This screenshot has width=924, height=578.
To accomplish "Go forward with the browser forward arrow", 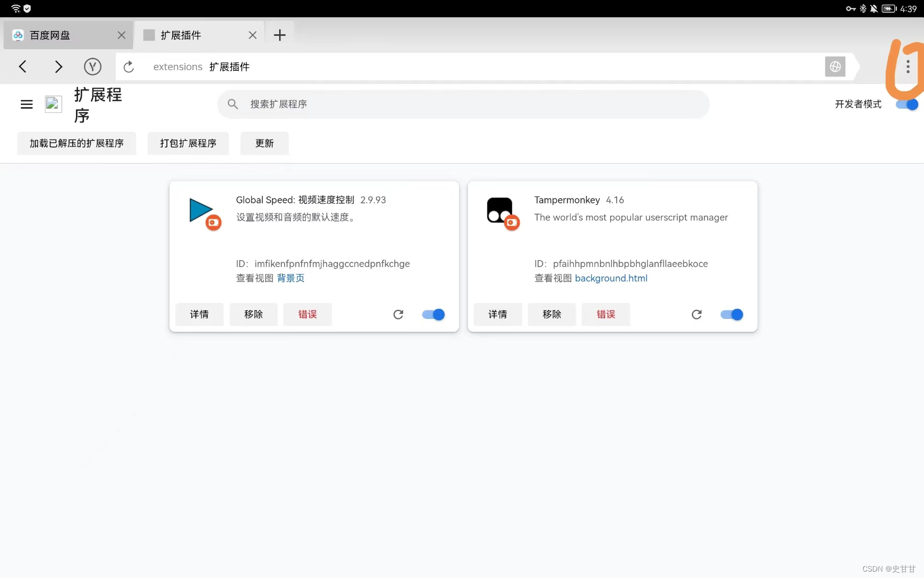I will (58, 66).
